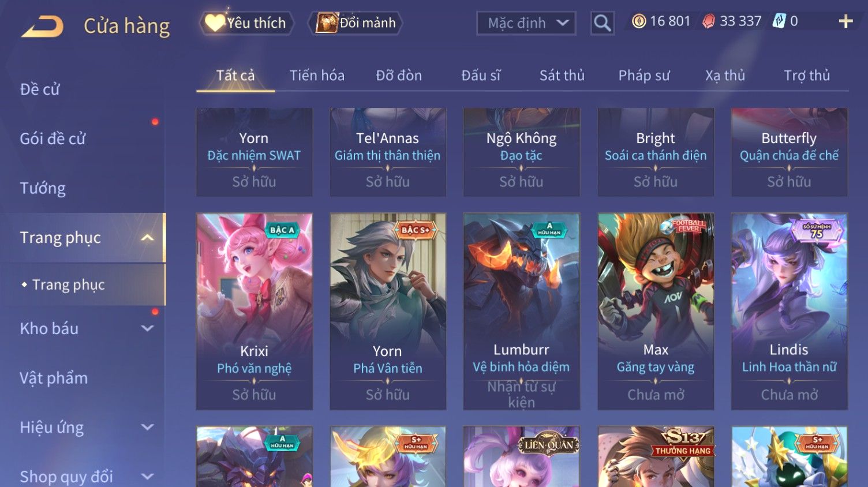Click the gold coin balance icon
The width and height of the screenshot is (868, 487).
pos(638,21)
